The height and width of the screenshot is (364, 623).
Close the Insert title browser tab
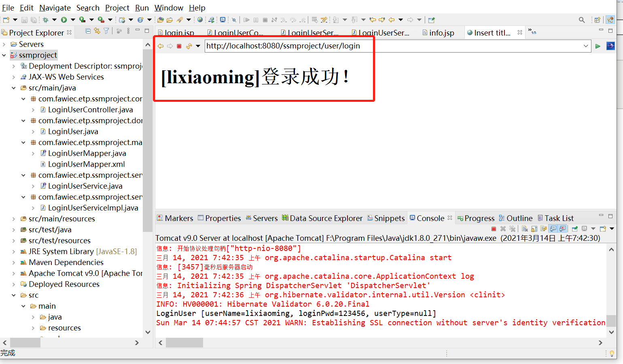click(520, 32)
